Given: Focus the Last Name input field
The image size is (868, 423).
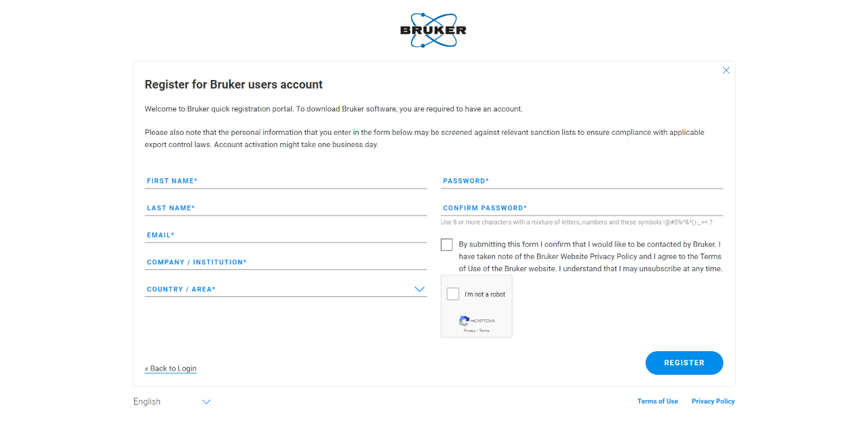Looking at the screenshot, I should [x=285, y=208].
